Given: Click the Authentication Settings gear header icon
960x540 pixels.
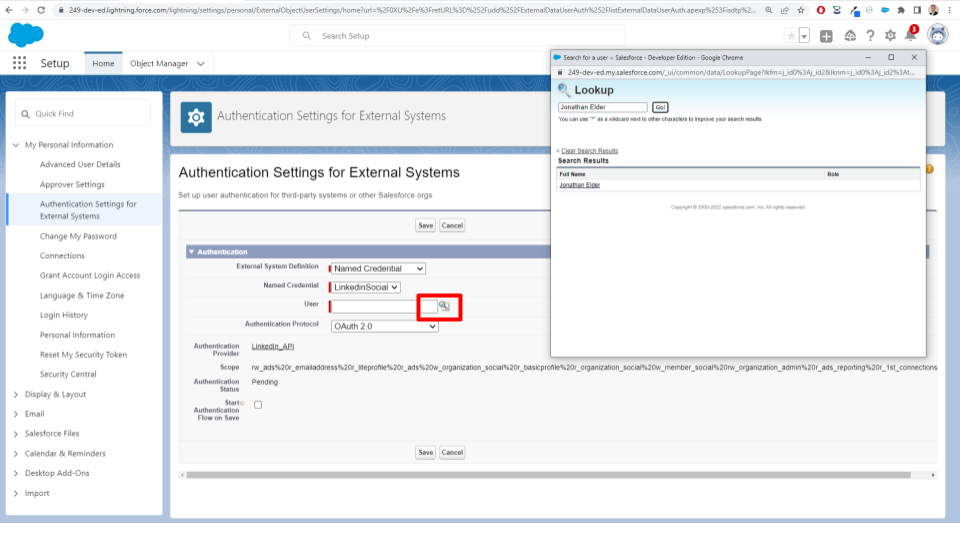Looking at the screenshot, I should tap(196, 117).
